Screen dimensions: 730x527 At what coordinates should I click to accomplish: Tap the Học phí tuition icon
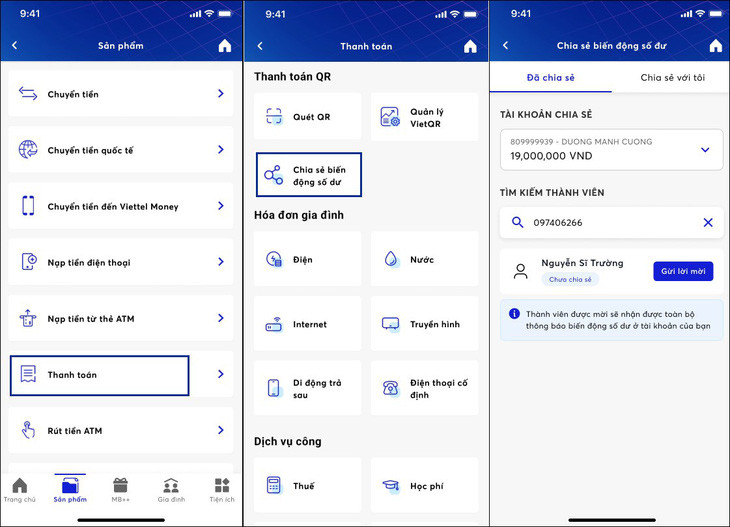point(391,486)
